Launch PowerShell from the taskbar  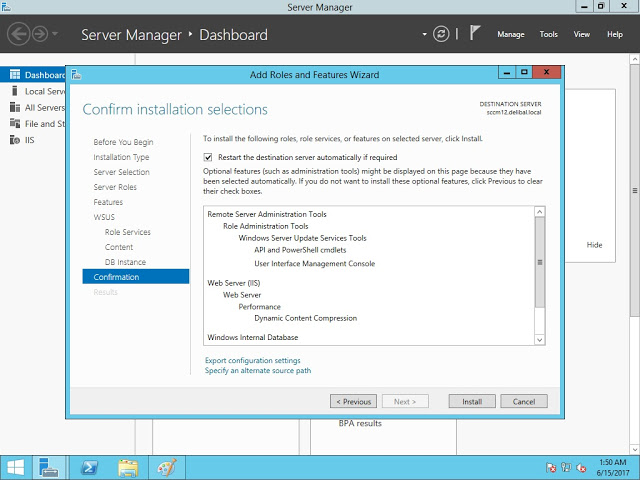(89, 467)
